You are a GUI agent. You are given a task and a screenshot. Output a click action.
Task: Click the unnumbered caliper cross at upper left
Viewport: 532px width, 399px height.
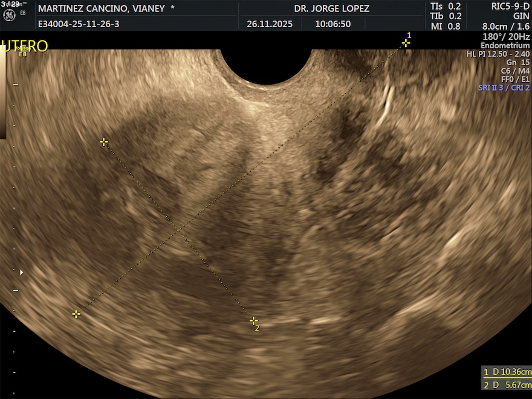(x=104, y=142)
